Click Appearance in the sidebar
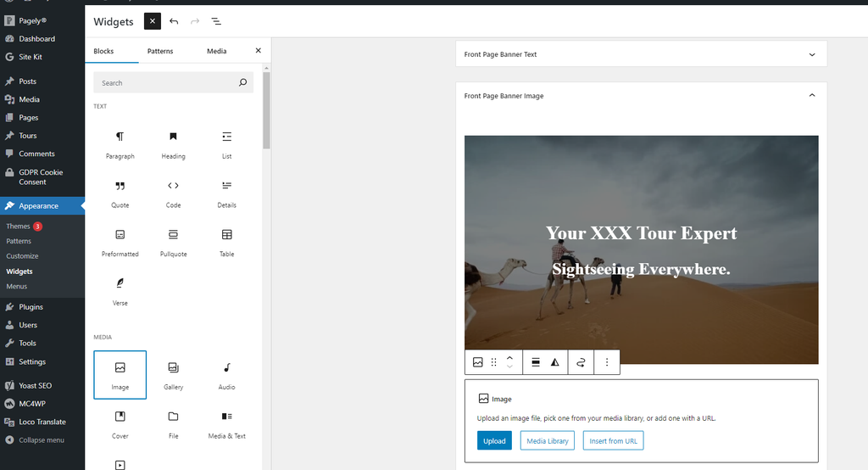The width and height of the screenshot is (868, 470). point(42,205)
